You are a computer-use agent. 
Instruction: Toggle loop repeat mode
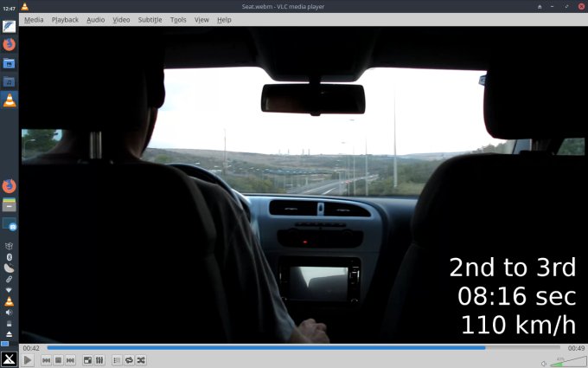point(129,360)
